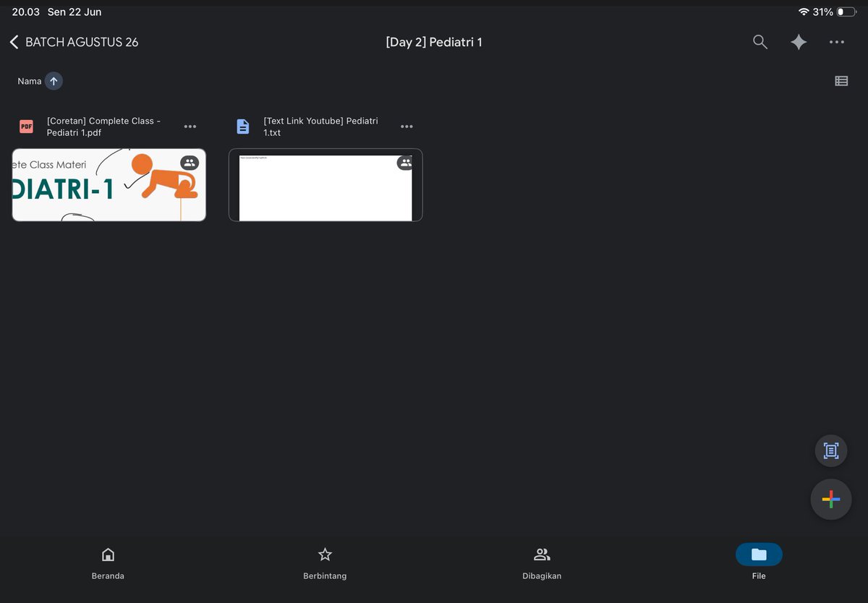
Task: Go to Berbintang tab
Action: point(325,563)
